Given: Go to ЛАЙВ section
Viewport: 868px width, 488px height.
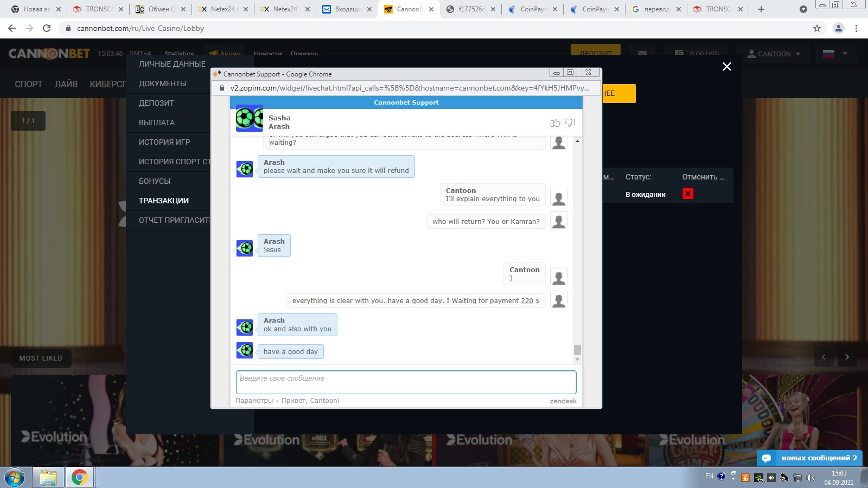Looking at the screenshot, I should [66, 84].
